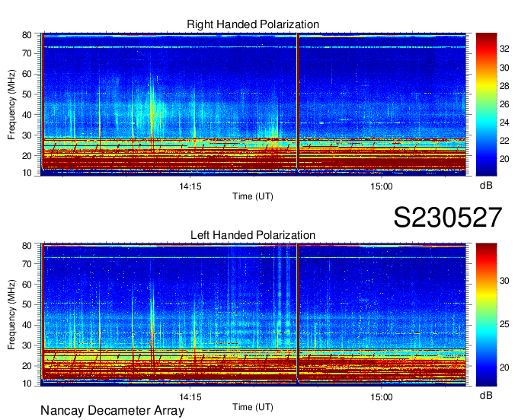
Task: Click the 32 value on the top colorbar
Action: 504,49
